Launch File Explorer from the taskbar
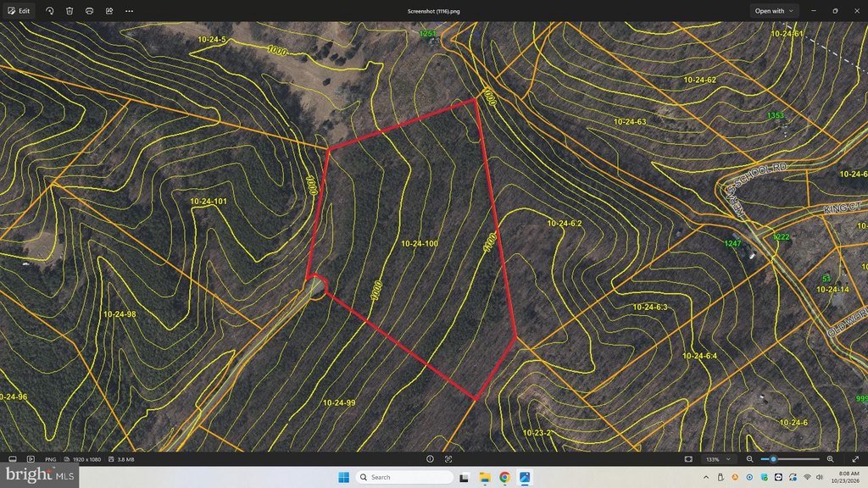 tap(485, 477)
